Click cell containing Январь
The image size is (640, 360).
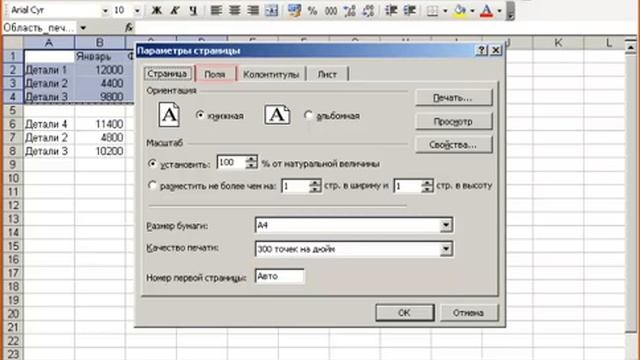(x=100, y=56)
